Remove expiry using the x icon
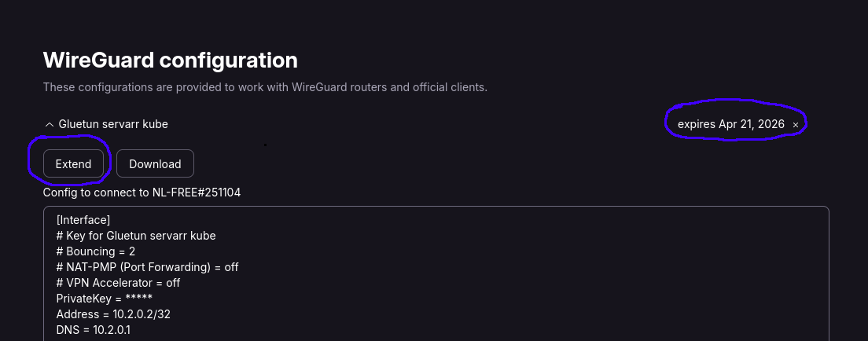The image size is (868, 341). [796, 125]
